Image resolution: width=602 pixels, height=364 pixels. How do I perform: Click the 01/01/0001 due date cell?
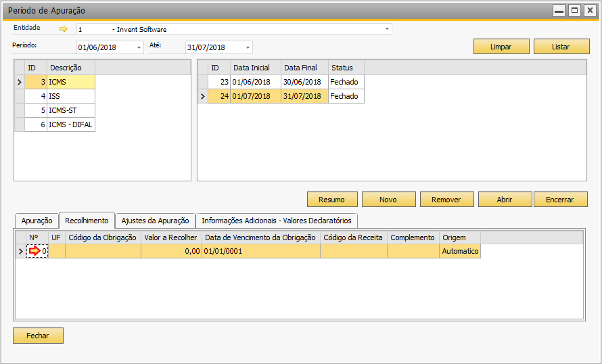pos(260,251)
